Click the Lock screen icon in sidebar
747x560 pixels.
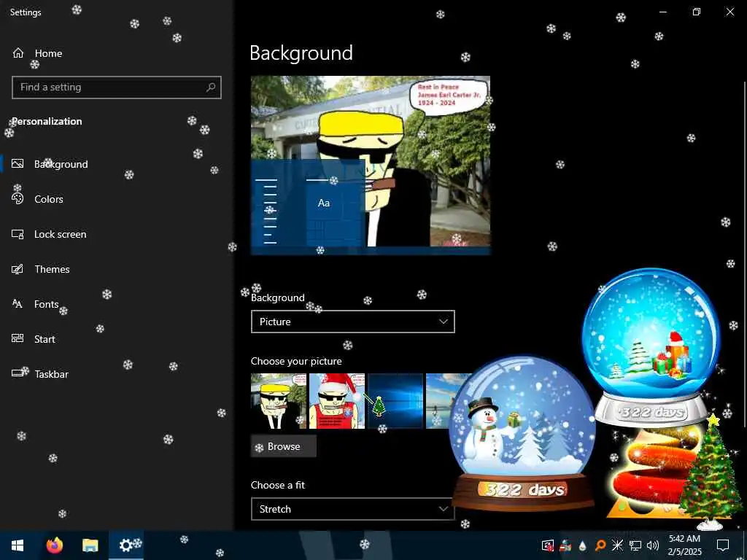click(x=18, y=234)
